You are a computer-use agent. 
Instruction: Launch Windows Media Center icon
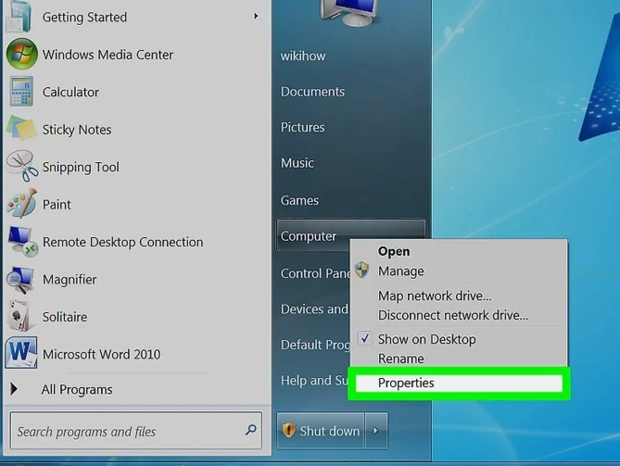click(x=21, y=54)
